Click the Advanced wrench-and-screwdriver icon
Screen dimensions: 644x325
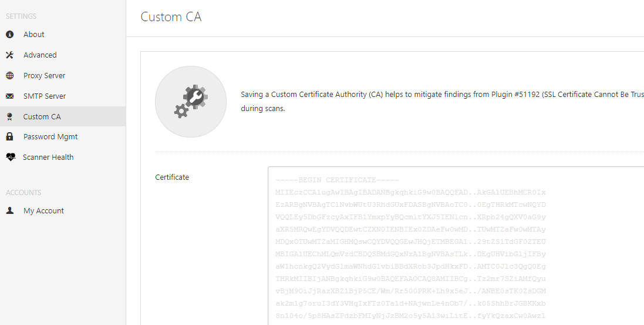9,55
